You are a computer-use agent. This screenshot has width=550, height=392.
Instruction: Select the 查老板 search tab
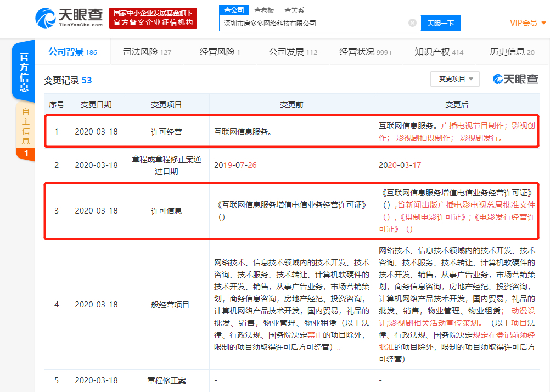[264, 10]
